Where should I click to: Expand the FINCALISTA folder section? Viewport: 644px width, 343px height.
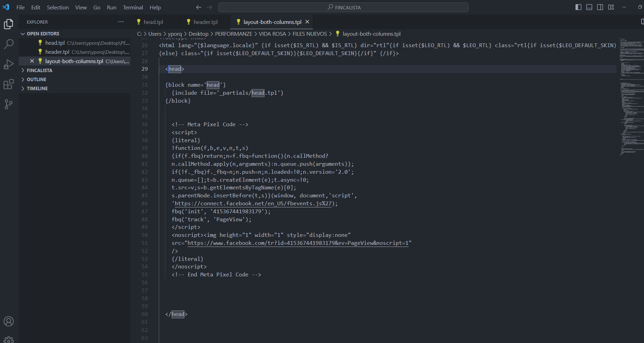[x=75, y=70]
